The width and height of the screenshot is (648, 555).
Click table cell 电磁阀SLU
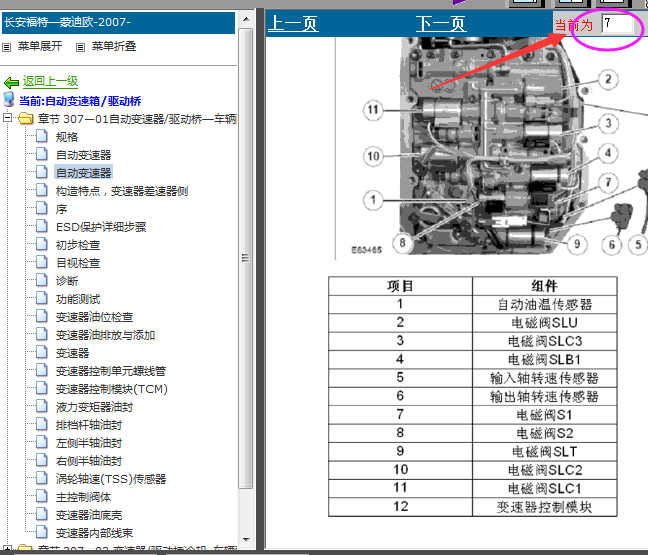544,323
